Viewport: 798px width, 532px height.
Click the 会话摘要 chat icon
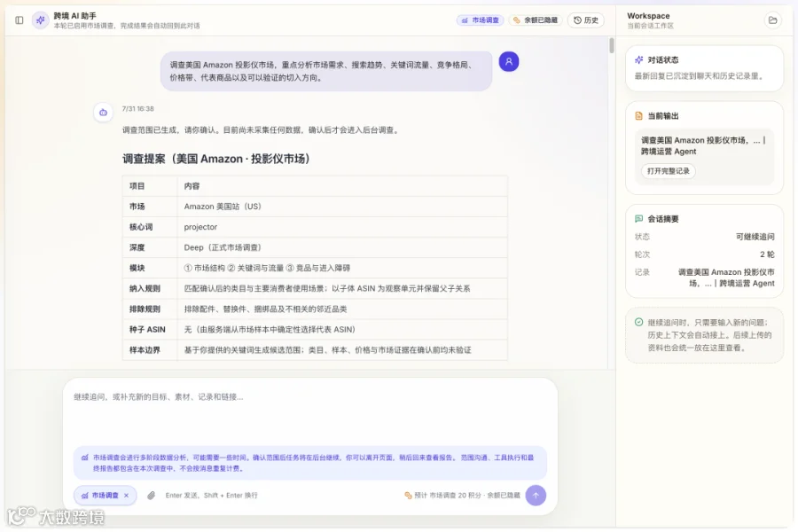638,219
